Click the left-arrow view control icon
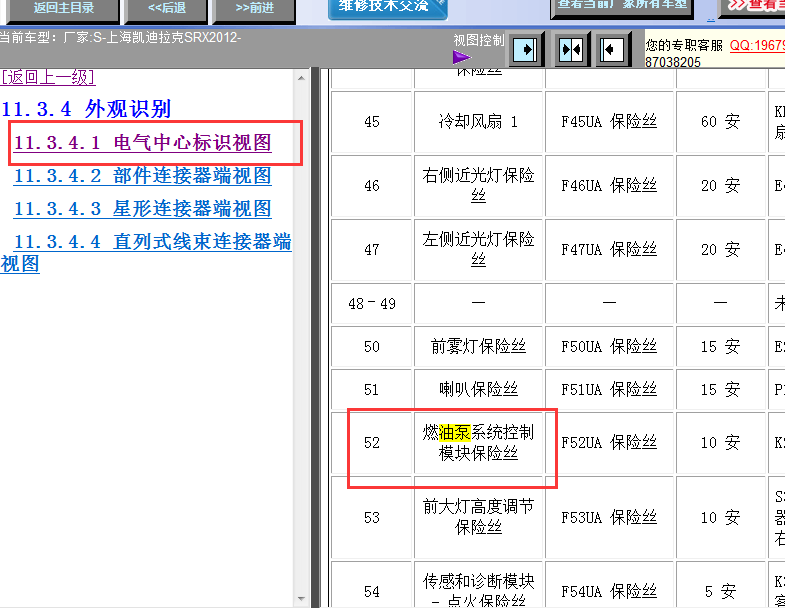The height and width of the screenshot is (608, 785). (x=612, y=50)
